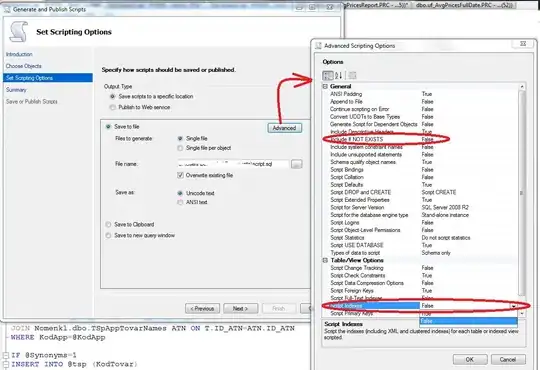Confirm options with the OK button
This screenshot has height=370, width=540.
click(470, 359)
